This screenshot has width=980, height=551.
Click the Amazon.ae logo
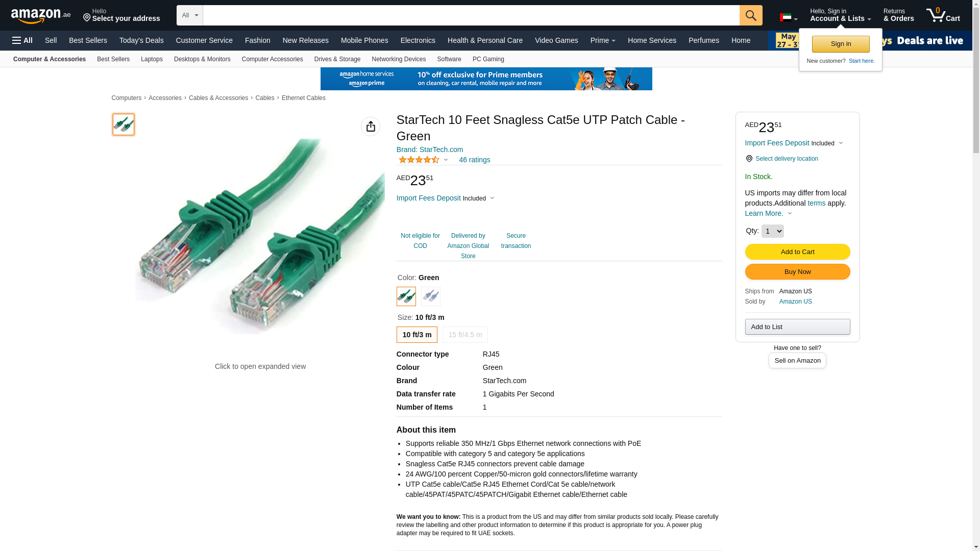pyautogui.click(x=41, y=16)
